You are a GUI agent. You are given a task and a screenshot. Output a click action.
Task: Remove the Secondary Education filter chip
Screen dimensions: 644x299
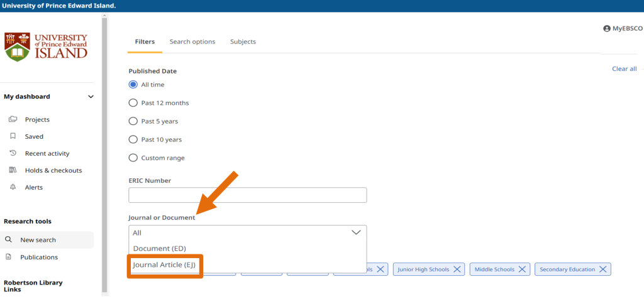(602, 269)
